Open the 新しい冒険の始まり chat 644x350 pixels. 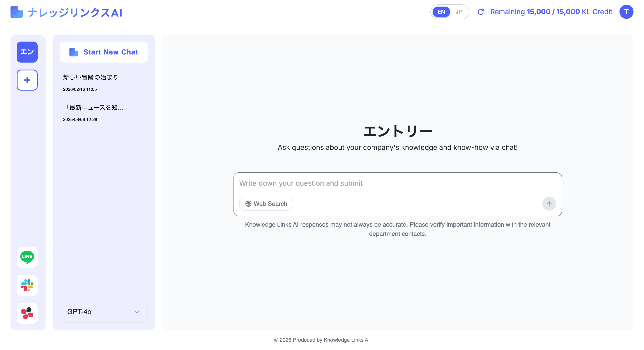pyautogui.click(x=90, y=77)
